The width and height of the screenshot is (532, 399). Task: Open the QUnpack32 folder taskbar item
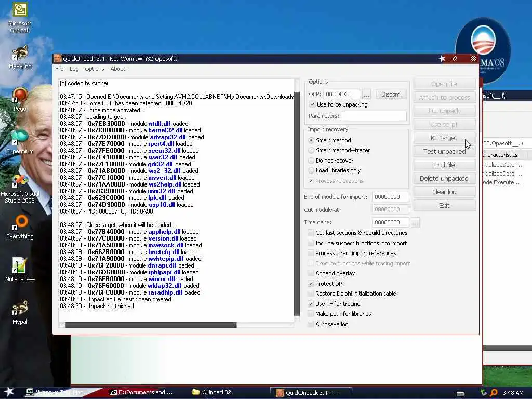pyautogui.click(x=211, y=392)
